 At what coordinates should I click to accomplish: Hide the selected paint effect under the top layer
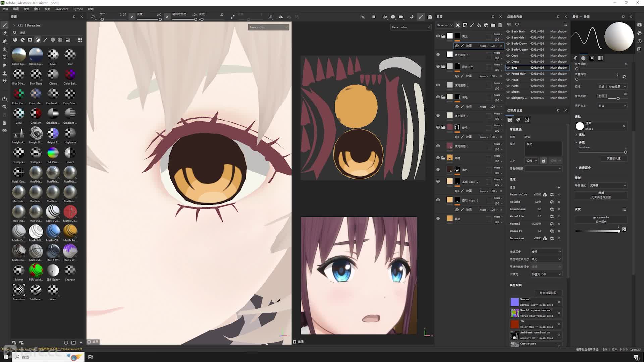coord(457,46)
